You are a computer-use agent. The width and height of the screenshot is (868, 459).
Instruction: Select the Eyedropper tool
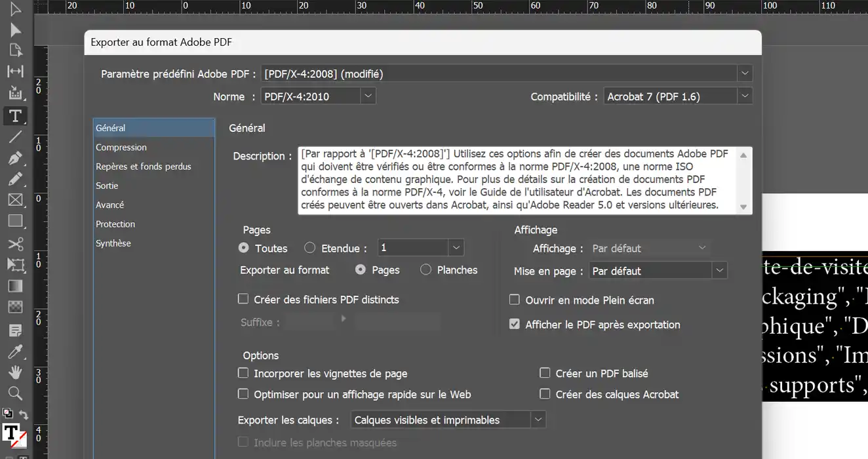pos(15,351)
